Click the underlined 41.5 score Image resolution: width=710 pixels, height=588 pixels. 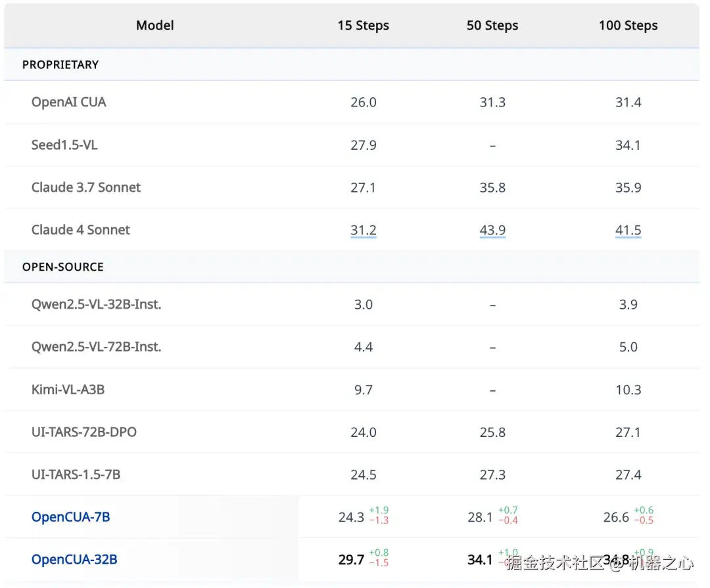point(628,230)
